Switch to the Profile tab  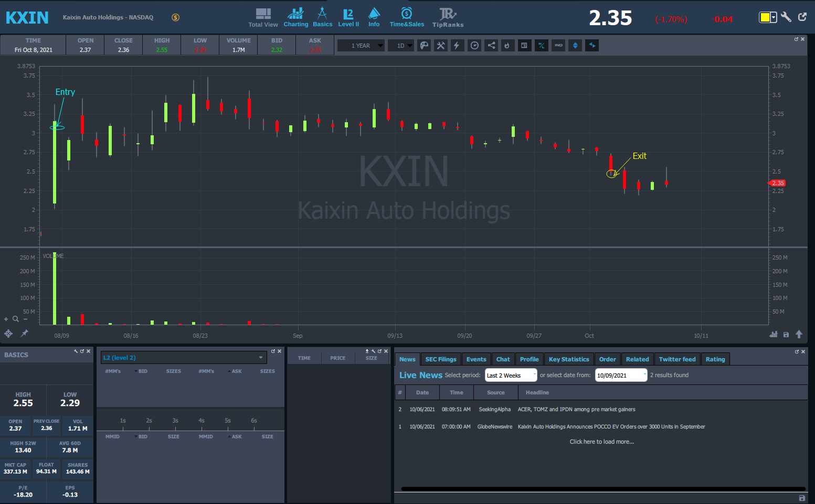(x=530, y=359)
